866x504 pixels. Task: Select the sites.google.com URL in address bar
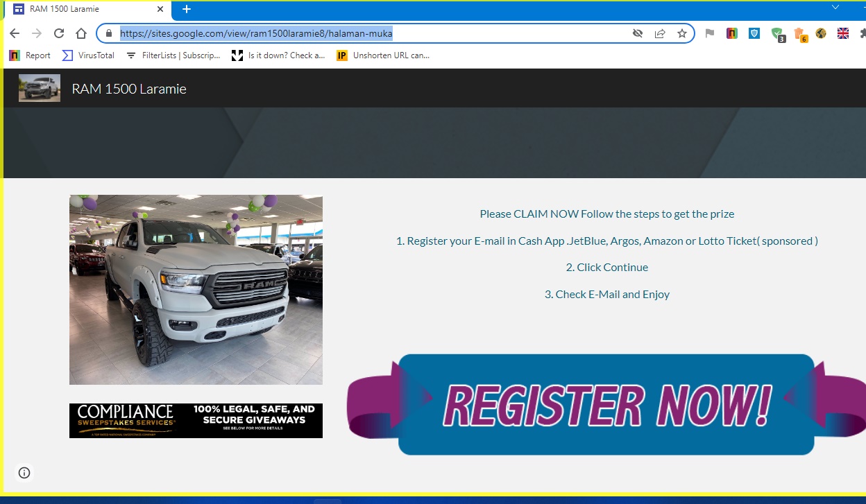tap(256, 33)
